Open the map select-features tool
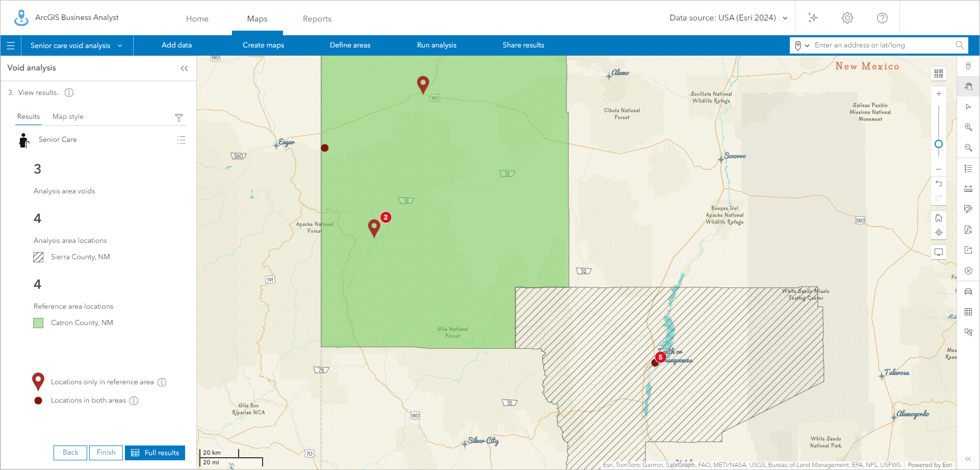This screenshot has width=980, height=470. (x=968, y=332)
